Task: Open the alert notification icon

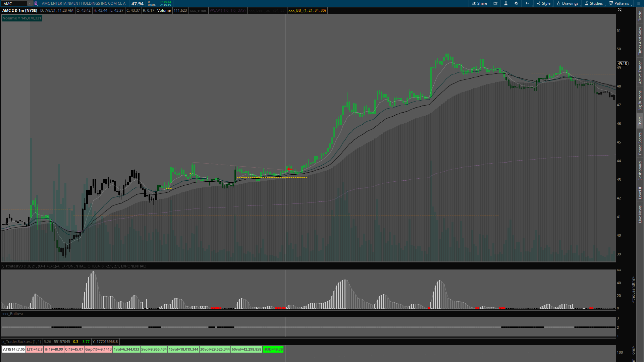Action: click(x=495, y=3)
